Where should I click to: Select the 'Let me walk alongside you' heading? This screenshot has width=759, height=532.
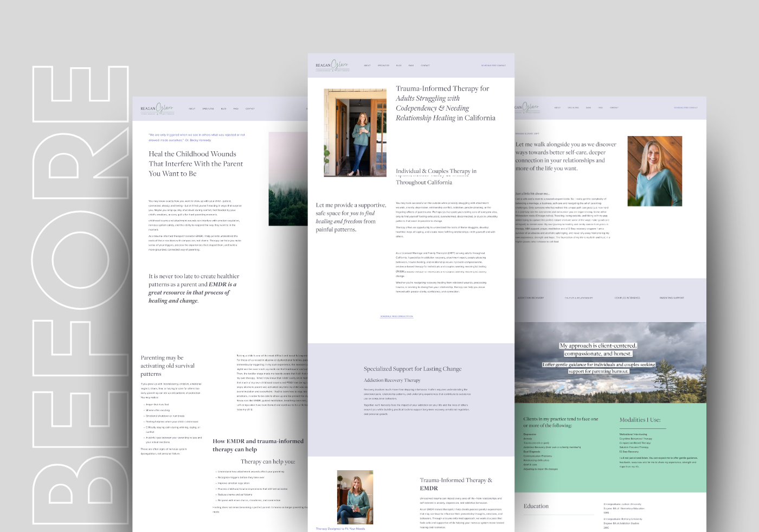(565, 156)
